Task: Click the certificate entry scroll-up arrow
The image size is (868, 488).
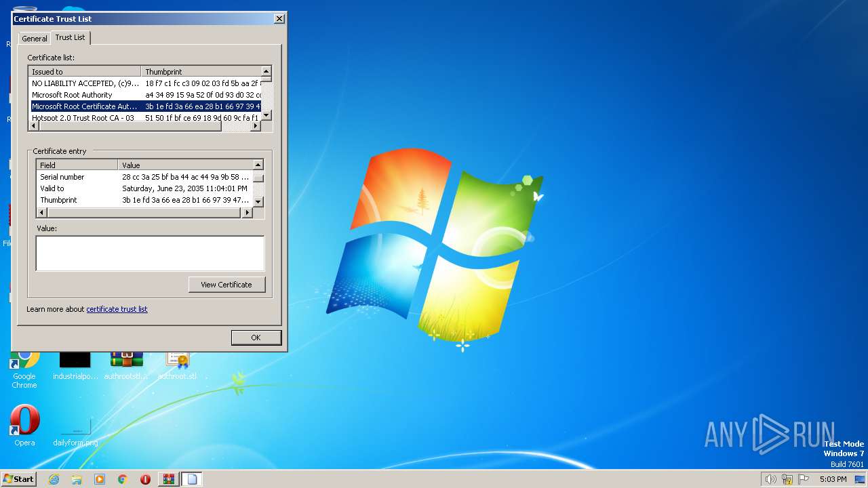Action: click(258, 165)
